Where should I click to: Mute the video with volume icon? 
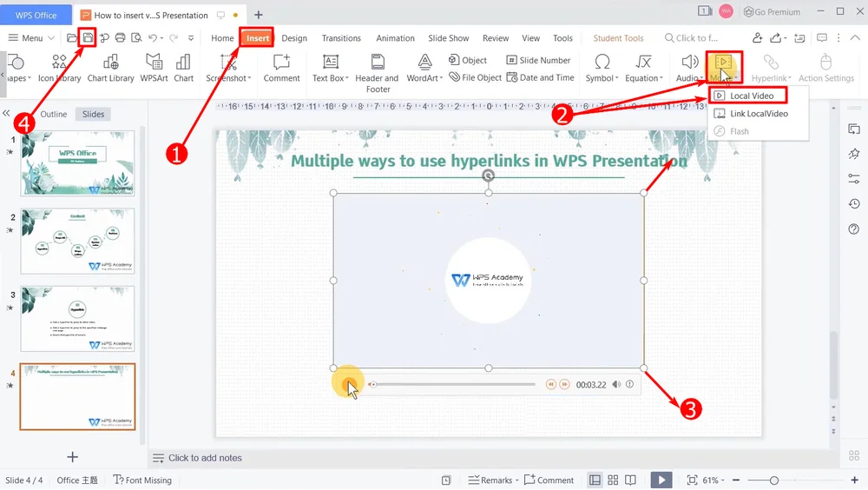tap(616, 384)
